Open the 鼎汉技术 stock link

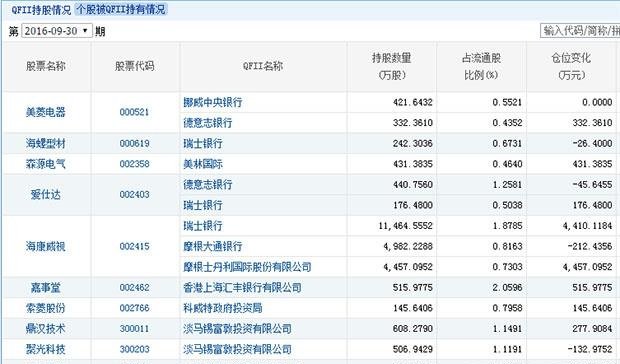click(45, 329)
